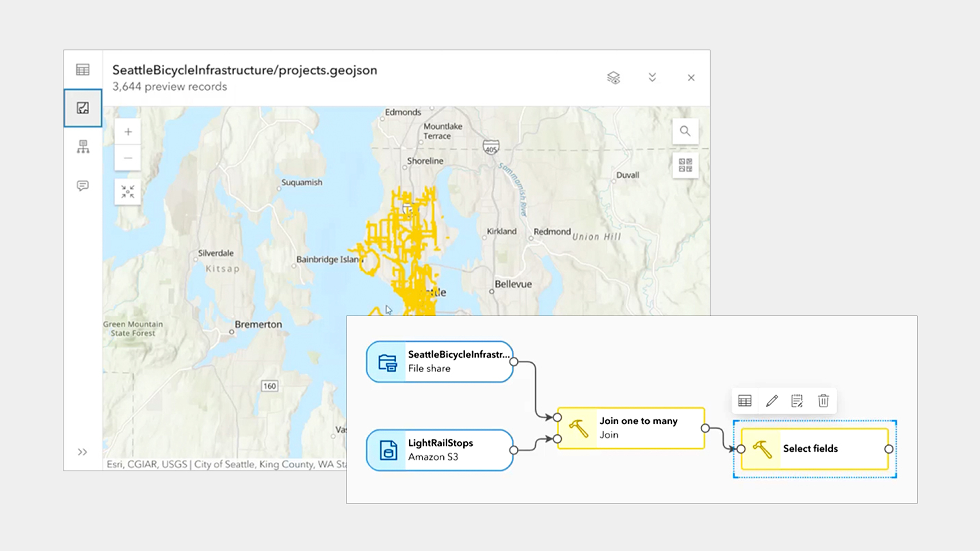The width and height of the screenshot is (980, 551).
Task: Click the Duvall map label
Action: (x=627, y=175)
